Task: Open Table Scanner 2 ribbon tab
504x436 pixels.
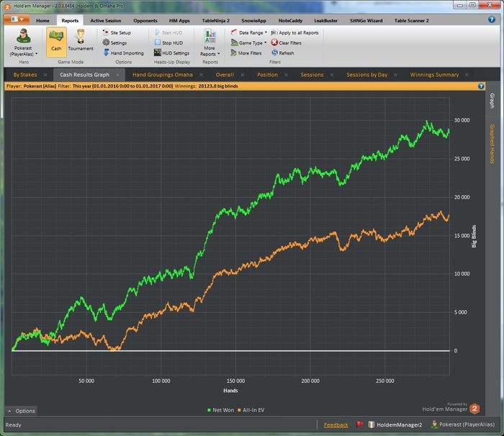Action: pyautogui.click(x=411, y=21)
